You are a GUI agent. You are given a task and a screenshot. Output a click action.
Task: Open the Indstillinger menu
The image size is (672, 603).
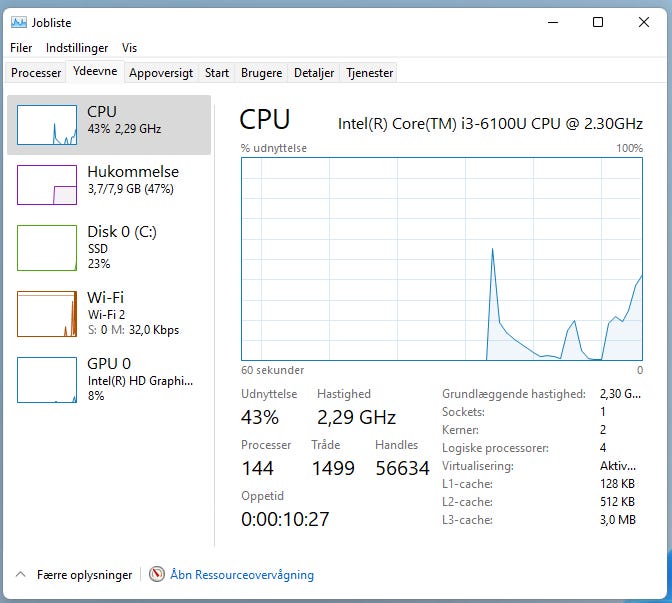(77, 48)
